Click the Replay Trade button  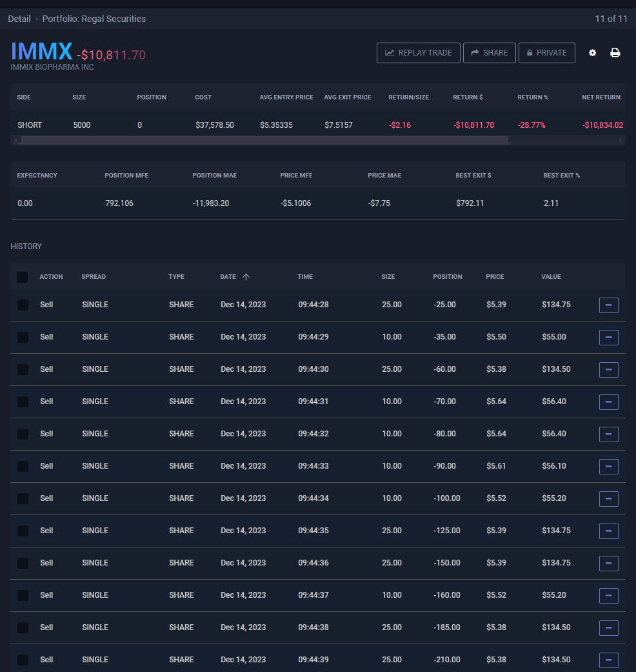[x=419, y=53]
